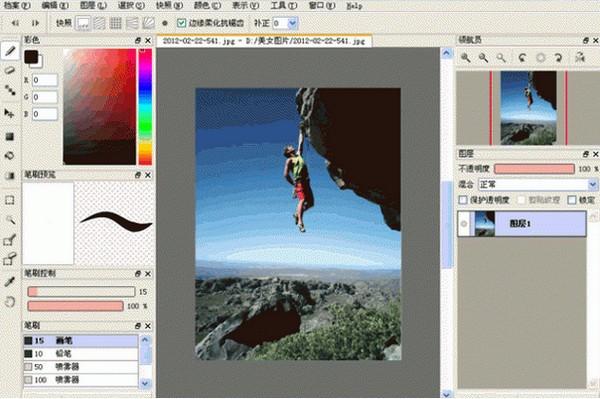Enable protect transparency checkbox (保护透明度)

[x=463, y=200]
